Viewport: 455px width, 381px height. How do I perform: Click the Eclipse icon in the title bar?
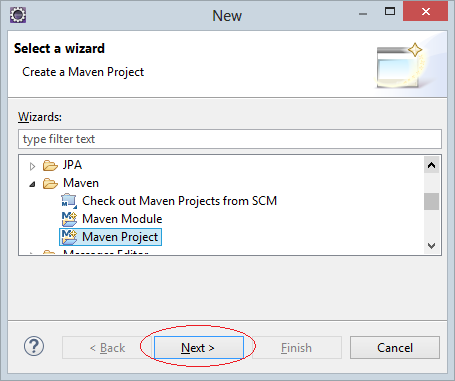[18, 15]
